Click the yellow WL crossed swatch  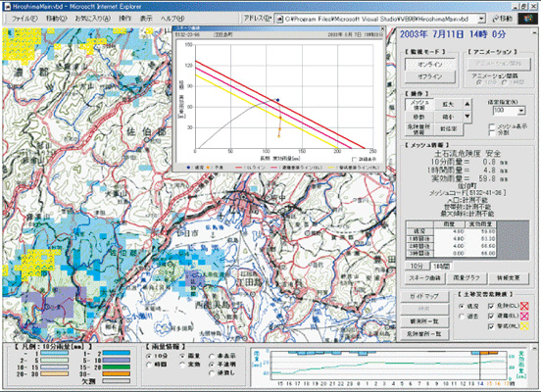(524, 326)
